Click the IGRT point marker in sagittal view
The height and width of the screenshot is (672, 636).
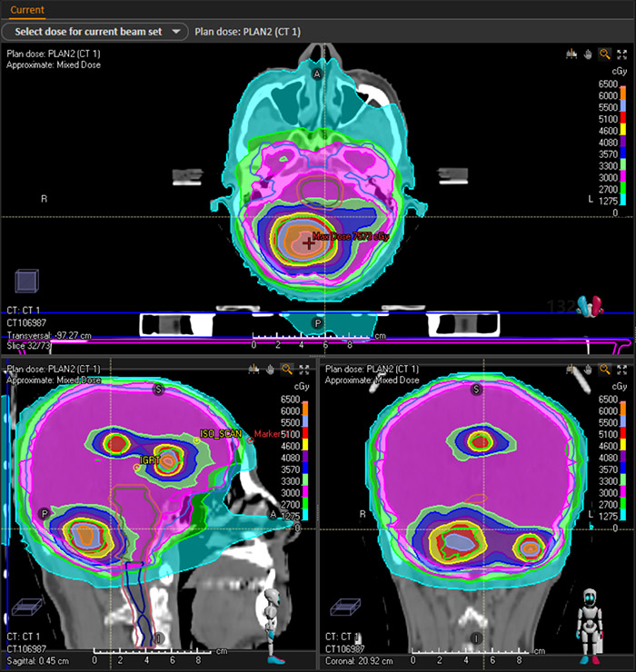(x=137, y=467)
